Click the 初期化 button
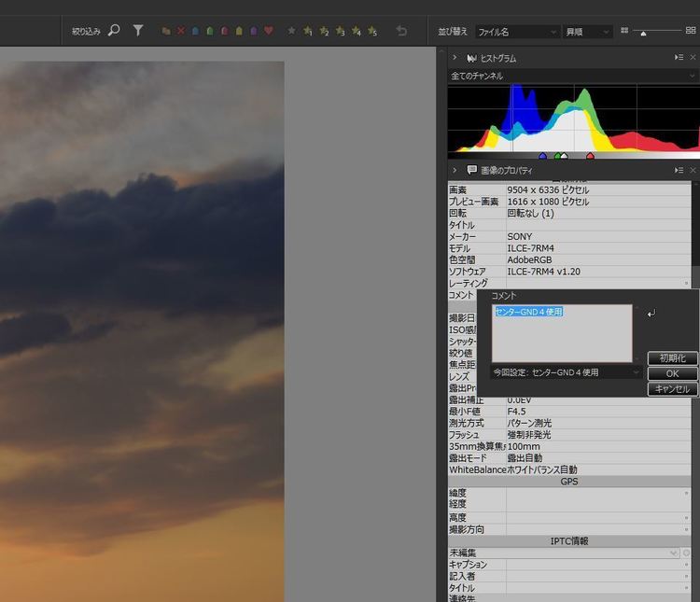 pos(672,358)
